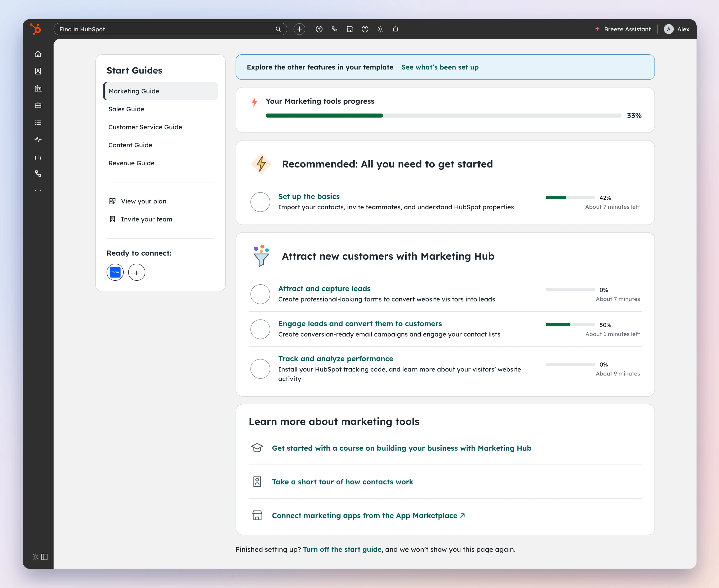Click the Find in HubSpot search field
The image size is (719, 588).
(x=170, y=29)
